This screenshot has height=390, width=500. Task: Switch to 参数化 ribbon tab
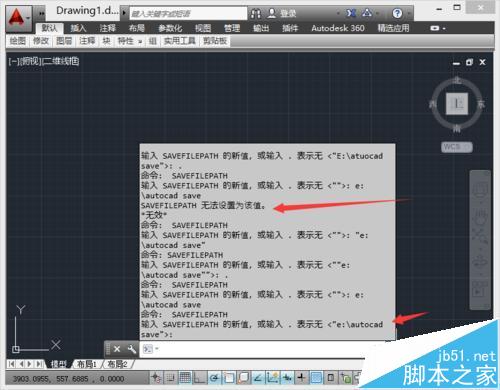pos(170,28)
